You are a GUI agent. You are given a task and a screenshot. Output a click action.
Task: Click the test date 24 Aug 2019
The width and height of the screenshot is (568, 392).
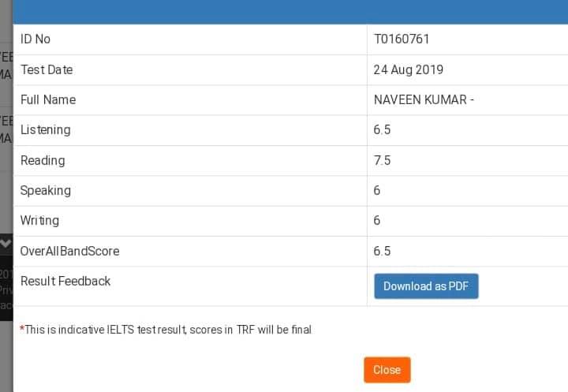pyautogui.click(x=408, y=69)
